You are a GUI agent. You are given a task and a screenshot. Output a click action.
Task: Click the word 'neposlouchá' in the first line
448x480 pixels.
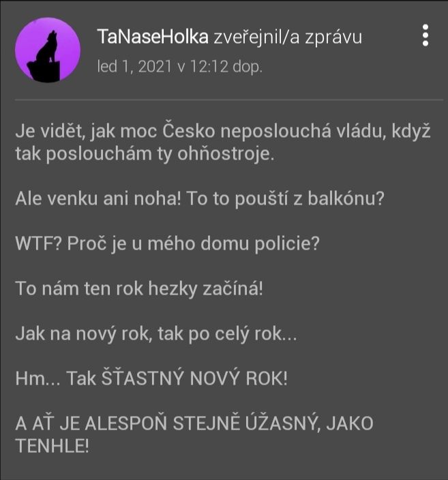pyautogui.click(x=275, y=132)
